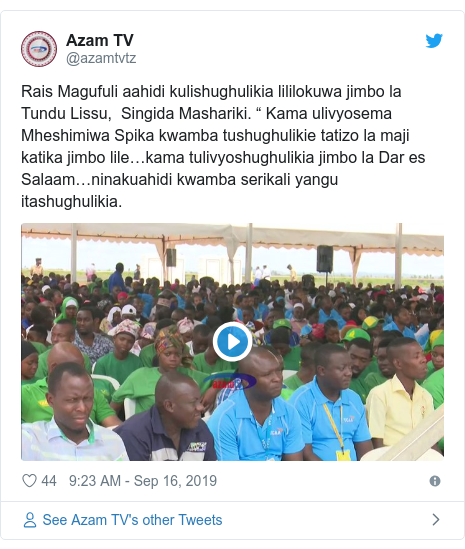Click the Azam watermark logo in the video
Screen dimensions: 465x549
[229, 382]
